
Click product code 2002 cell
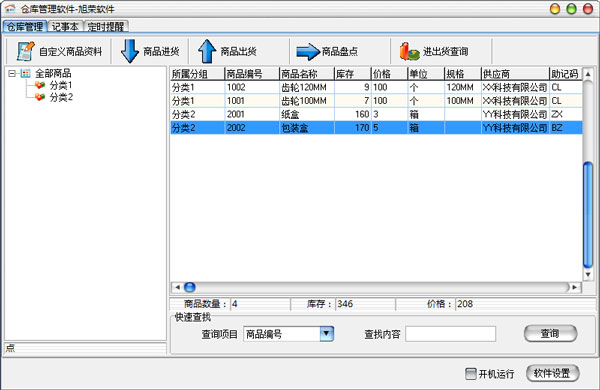(x=252, y=127)
